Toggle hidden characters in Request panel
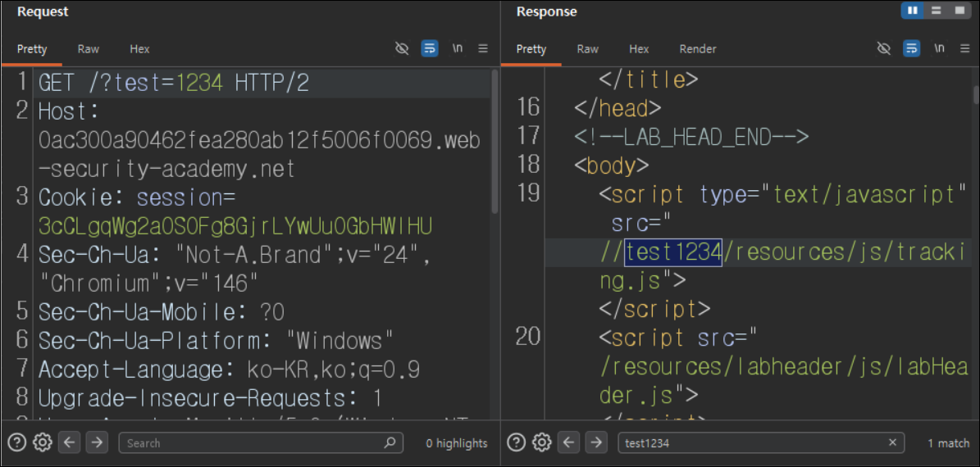The height and width of the screenshot is (467, 980). (x=403, y=48)
